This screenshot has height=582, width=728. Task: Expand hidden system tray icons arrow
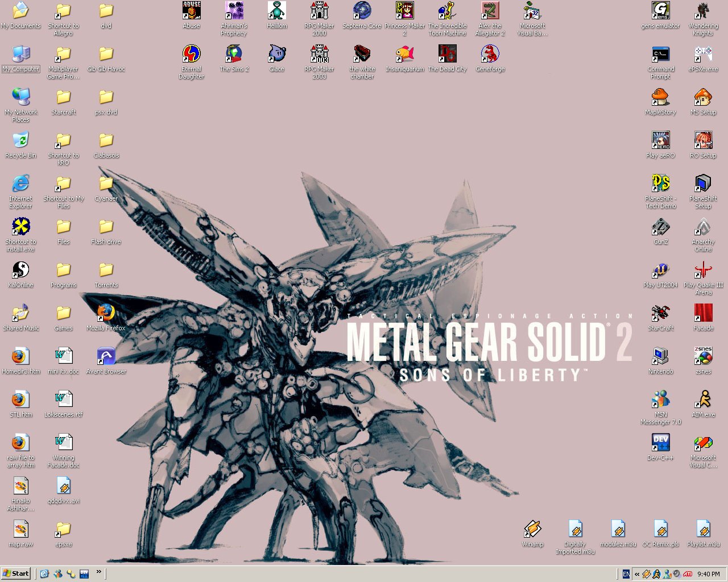[637, 574]
